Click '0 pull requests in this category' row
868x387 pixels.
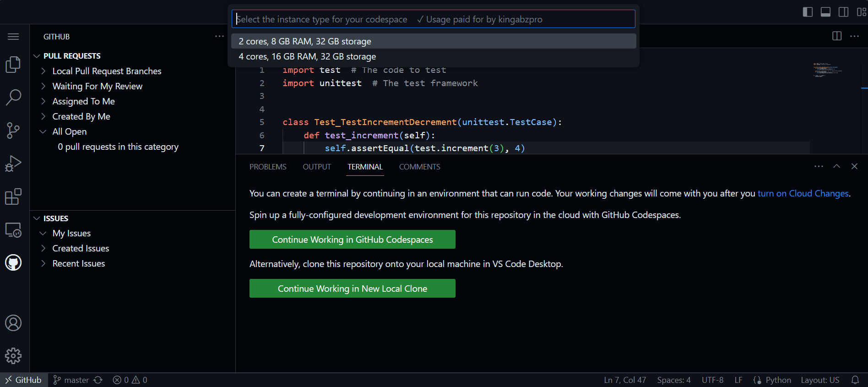click(133, 147)
